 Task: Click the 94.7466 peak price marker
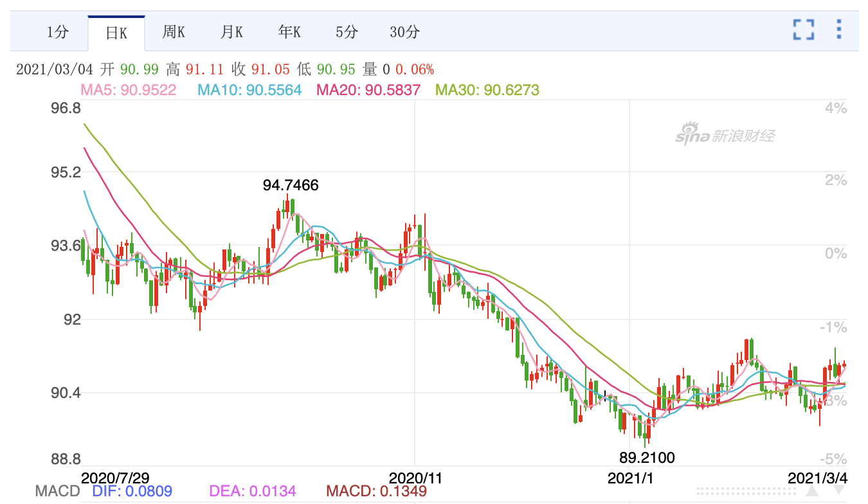291,186
